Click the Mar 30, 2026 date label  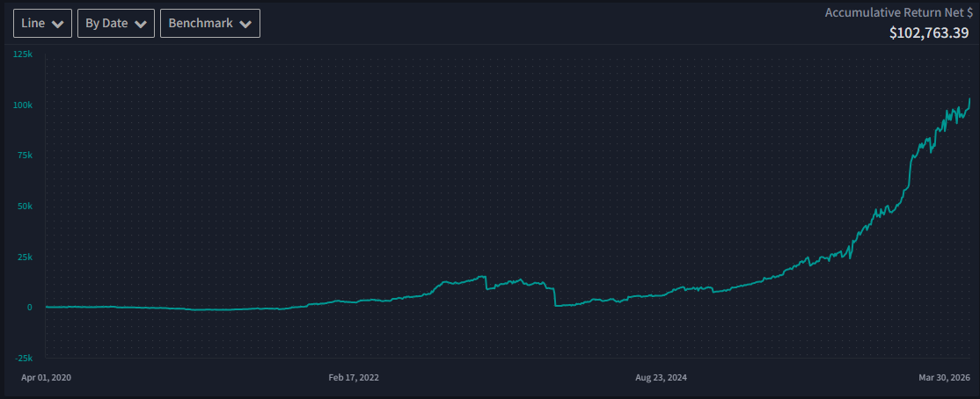click(x=945, y=378)
